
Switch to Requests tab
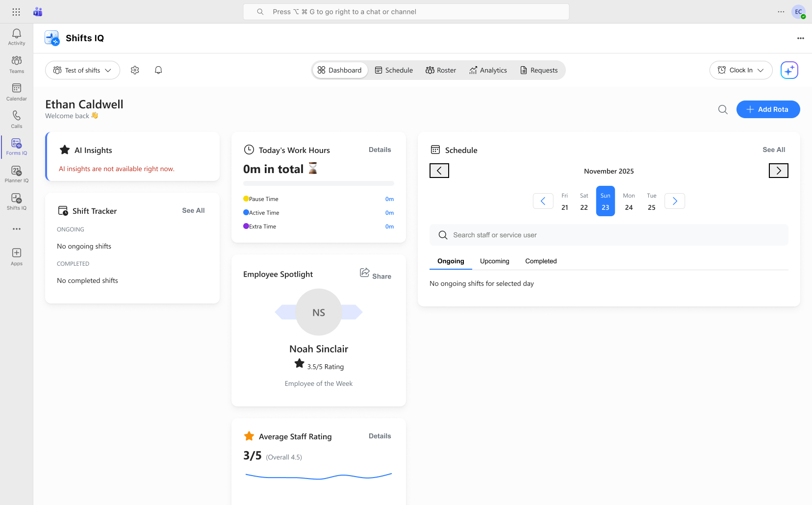pos(539,70)
